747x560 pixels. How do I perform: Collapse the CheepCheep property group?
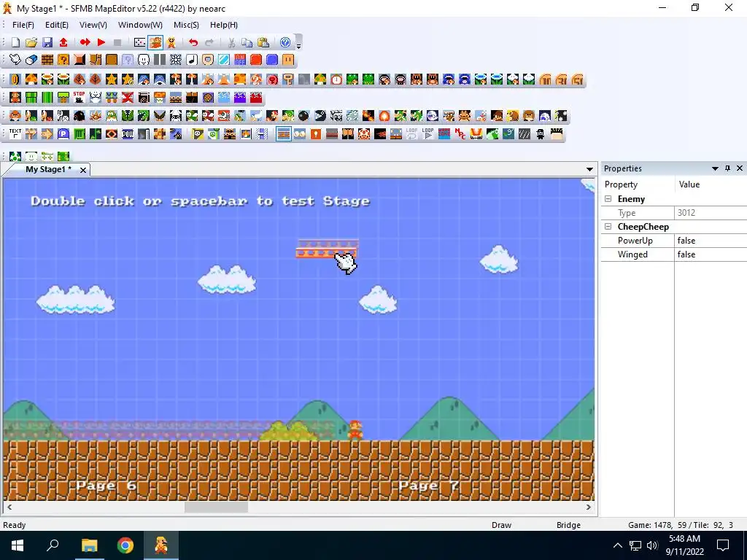click(x=608, y=227)
